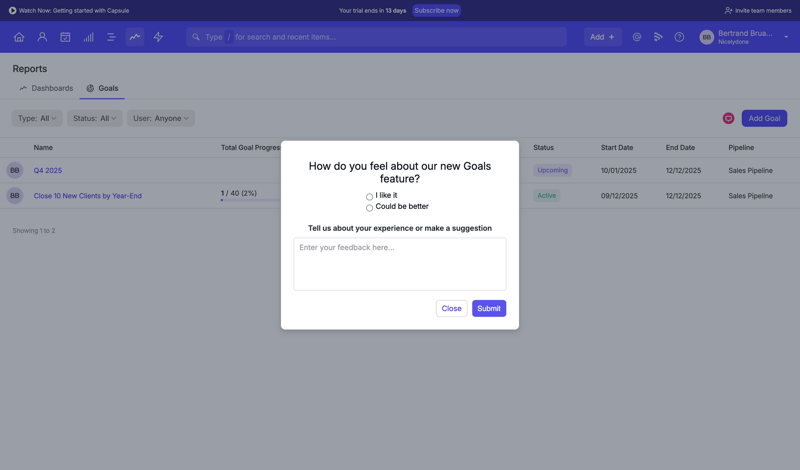
Task: Click the 09/12/2025 start date cell
Action: click(x=619, y=196)
